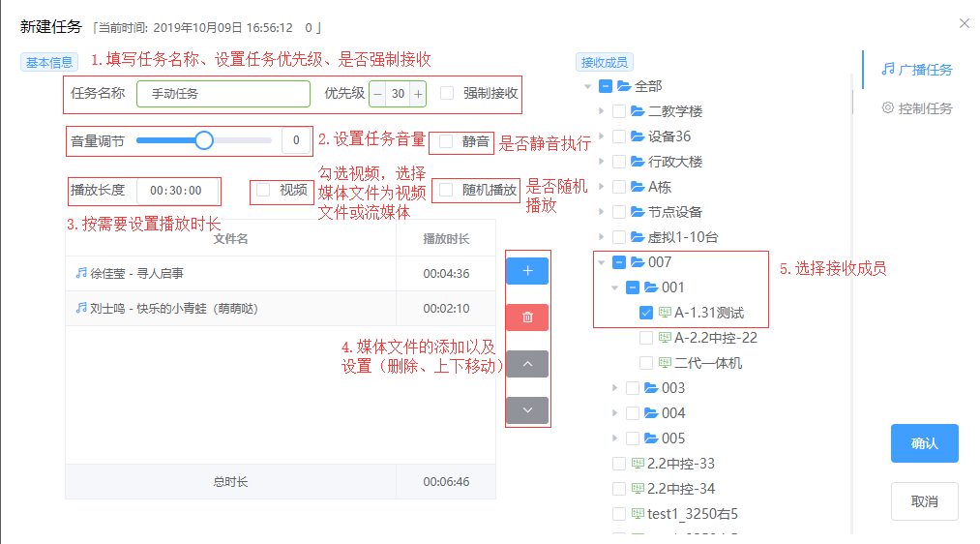Screen dimensions: 980x544
Task: Click the blue plus add media button
Action: 527,271
